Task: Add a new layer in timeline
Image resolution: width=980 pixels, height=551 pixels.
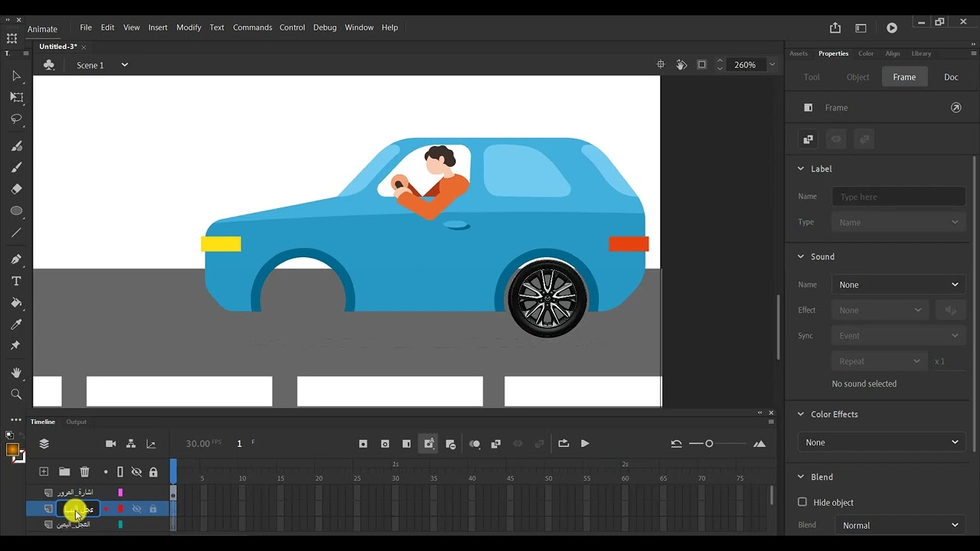Action: coord(44,471)
